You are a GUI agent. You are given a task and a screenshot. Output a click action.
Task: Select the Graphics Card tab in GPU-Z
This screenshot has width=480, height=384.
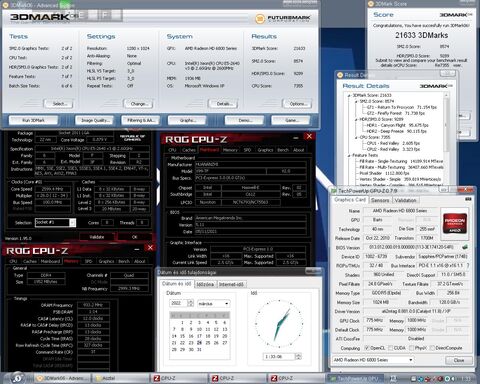[350, 200]
